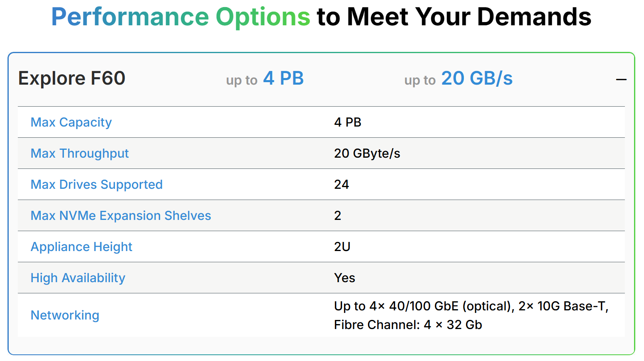Screen dimensions: 644x361
Task: Click the Networking row label
Action: (x=65, y=315)
